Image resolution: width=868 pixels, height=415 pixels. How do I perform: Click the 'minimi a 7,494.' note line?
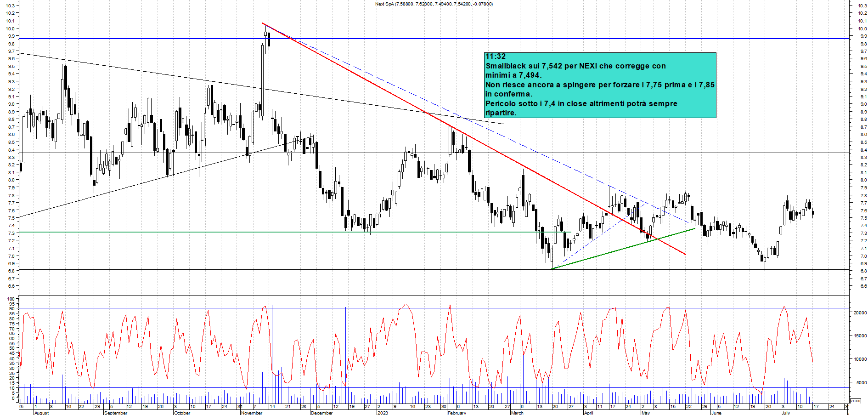pyautogui.click(x=513, y=75)
